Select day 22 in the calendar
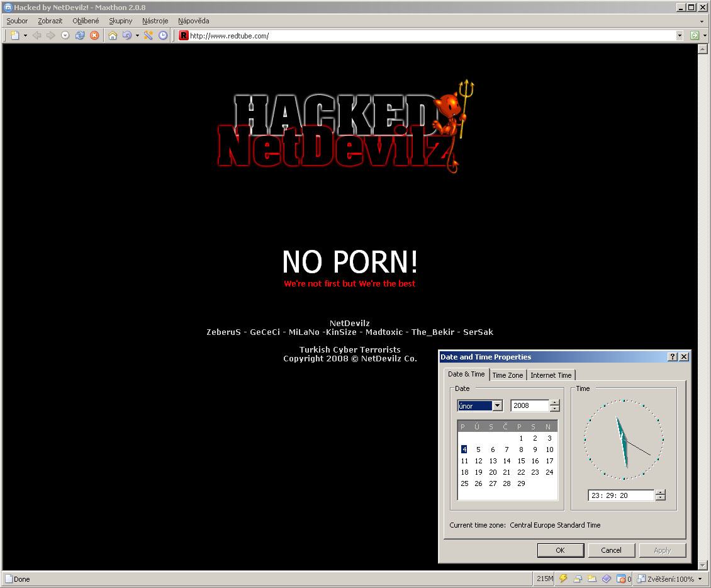The image size is (711, 588). tap(521, 472)
